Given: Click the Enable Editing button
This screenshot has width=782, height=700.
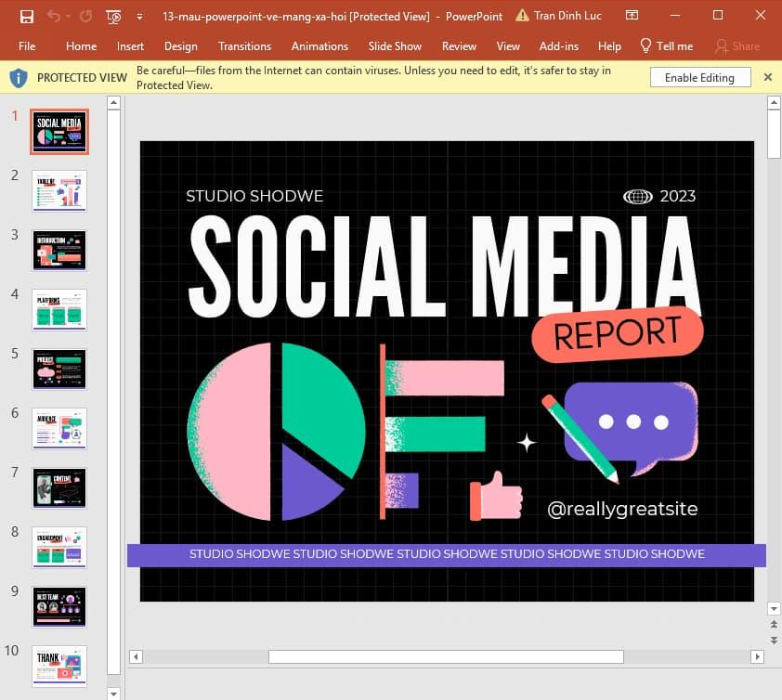Looking at the screenshot, I should pyautogui.click(x=699, y=77).
